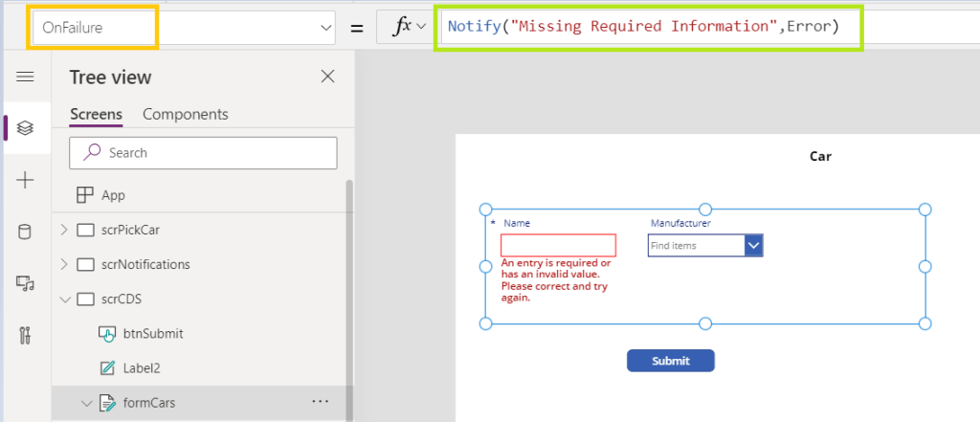Select btnSubmit in the tree view

click(152, 334)
